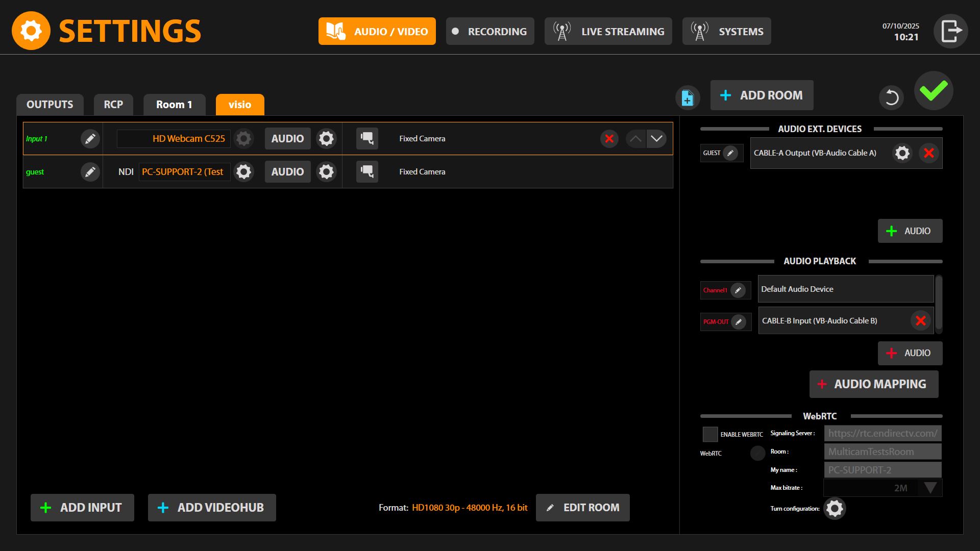980x551 pixels.
Task: Remove CABLE-B Input playback device
Action: (x=921, y=321)
